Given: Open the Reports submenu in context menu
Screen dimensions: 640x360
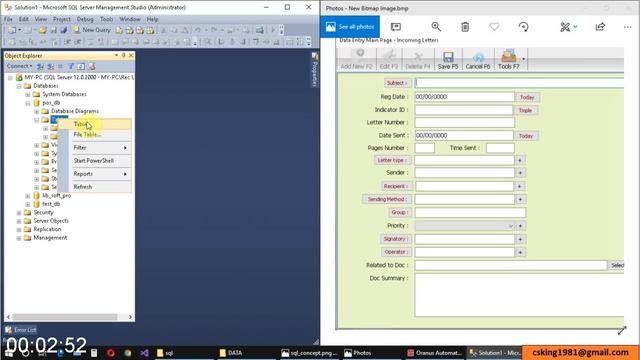Looking at the screenshot, I should coord(95,173).
